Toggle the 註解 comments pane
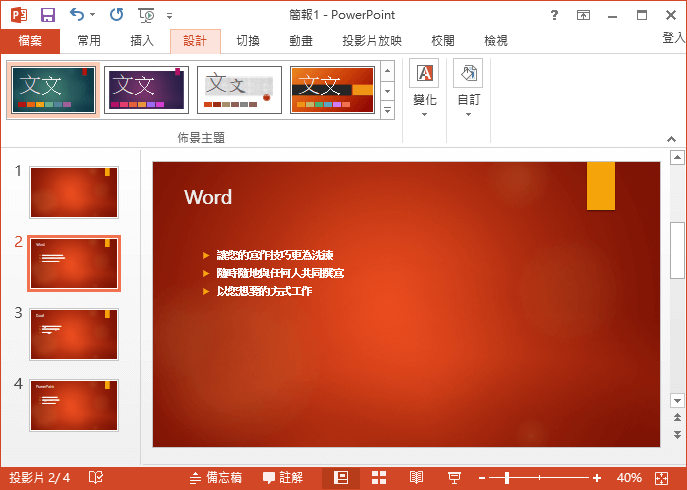This screenshot has height=490, width=687. point(283,478)
